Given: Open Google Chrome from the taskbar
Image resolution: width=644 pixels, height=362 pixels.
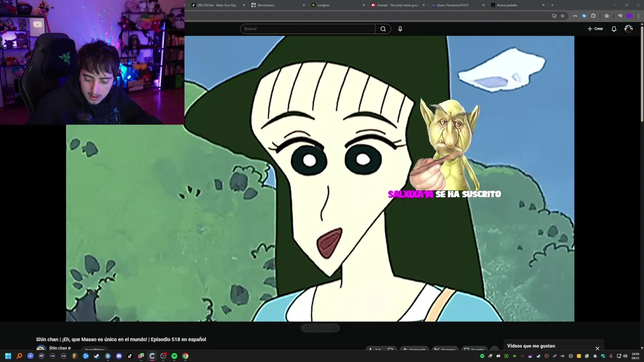Looking at the screenshot, I should coord(185,356).
